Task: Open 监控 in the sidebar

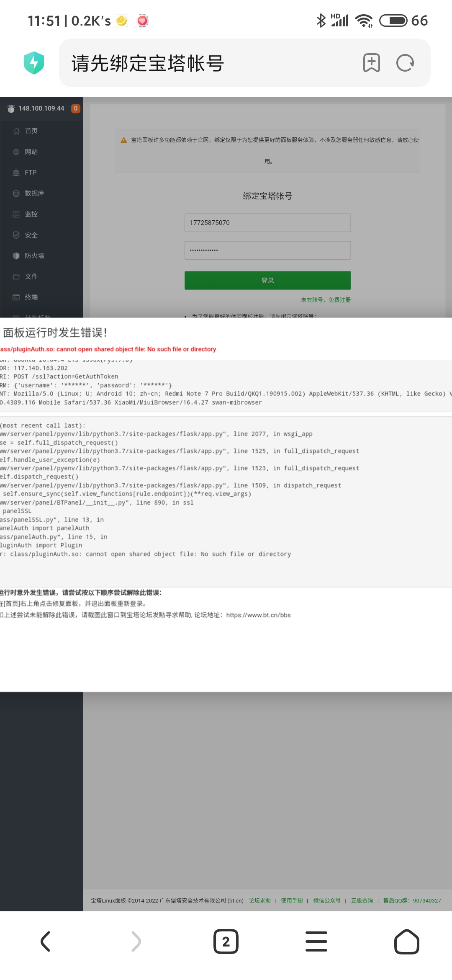Action: coord(31,214)
